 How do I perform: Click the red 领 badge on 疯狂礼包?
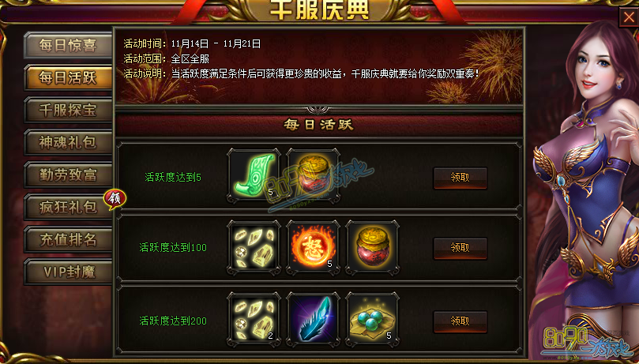point(115,199)
